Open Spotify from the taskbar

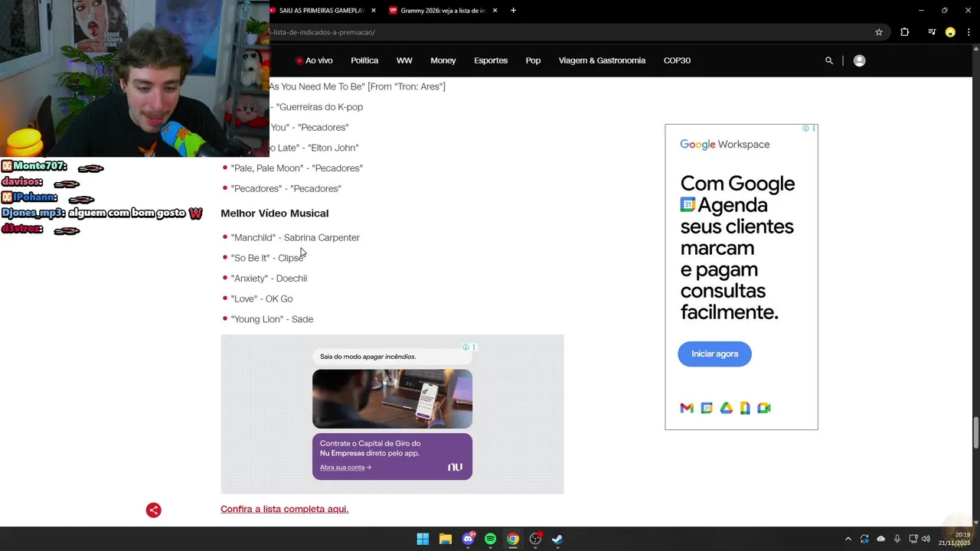click(x=490, y=539)
